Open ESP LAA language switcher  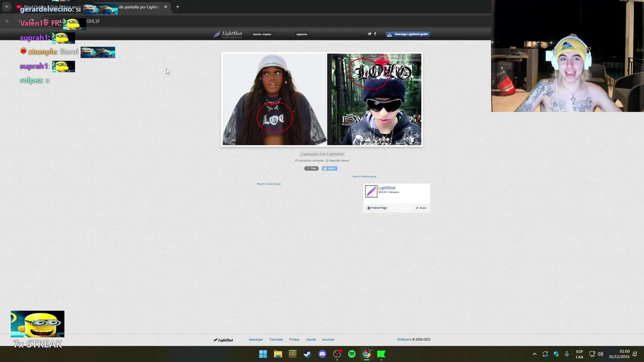point(580,354)
